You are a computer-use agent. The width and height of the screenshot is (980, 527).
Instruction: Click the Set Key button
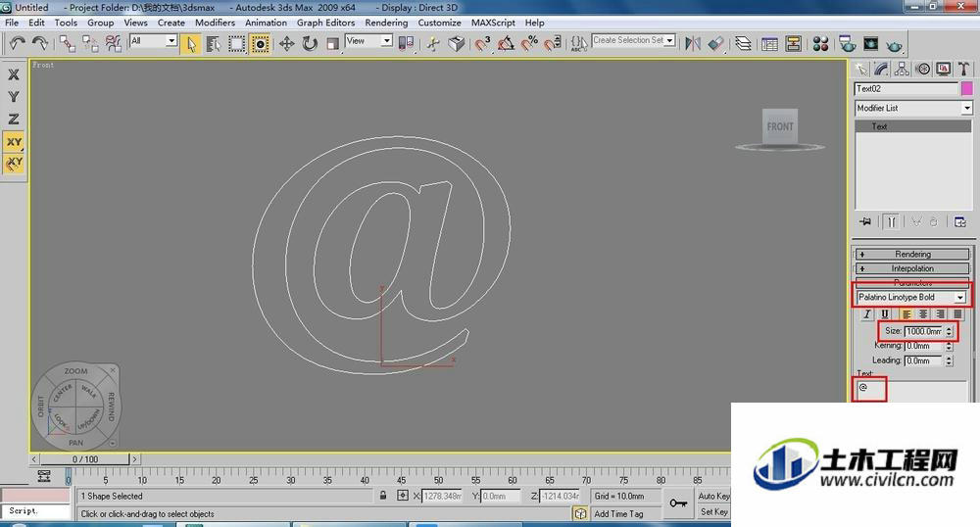pos(713,511)
